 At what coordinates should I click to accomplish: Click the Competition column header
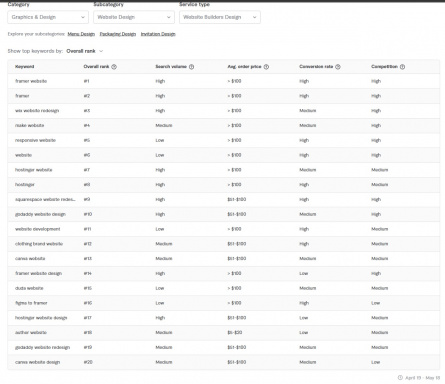tap(384, 67)
